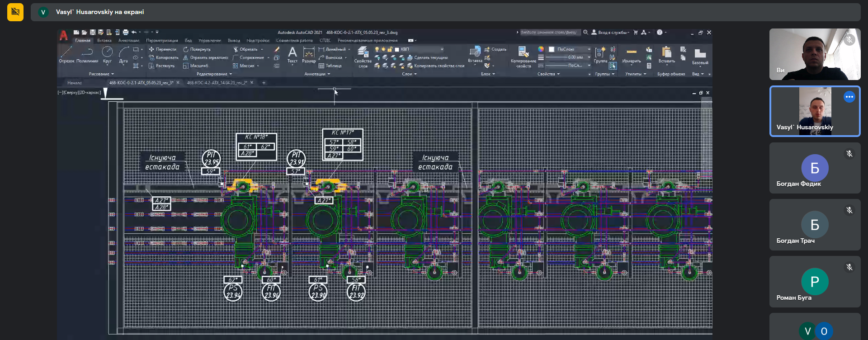Viewport: 868px width, 340px height.
Task: Select the Дуга arc tool
Action: [123, 54]
